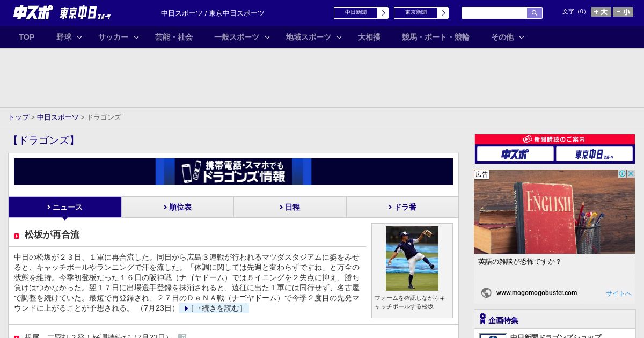Expand the 地域スポーツ dropdown chevron
The width and height of the screenshot is (644, 338).
point(339,37)
